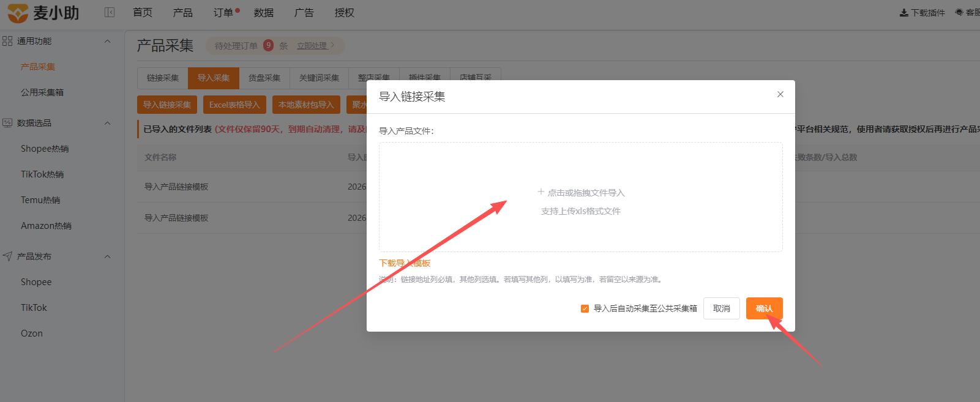Collapse the sidebar with the toggle icon

point(110,12)
